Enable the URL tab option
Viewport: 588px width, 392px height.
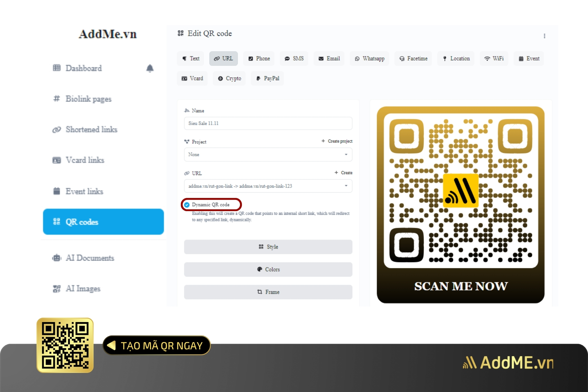(x=224, y=59)
